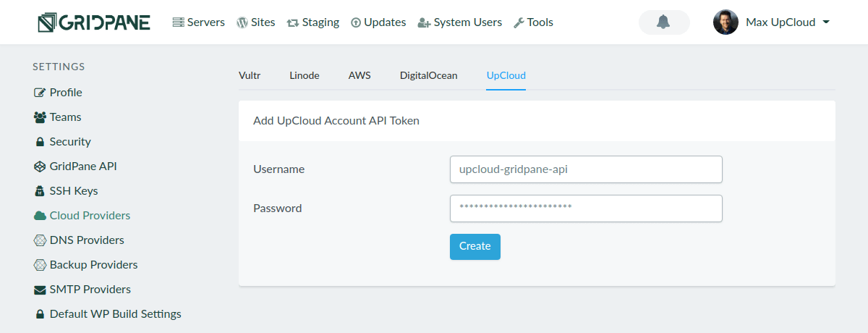868x333 pixels.
Task: Click the WordPress Sites icon
Action: 242,22
